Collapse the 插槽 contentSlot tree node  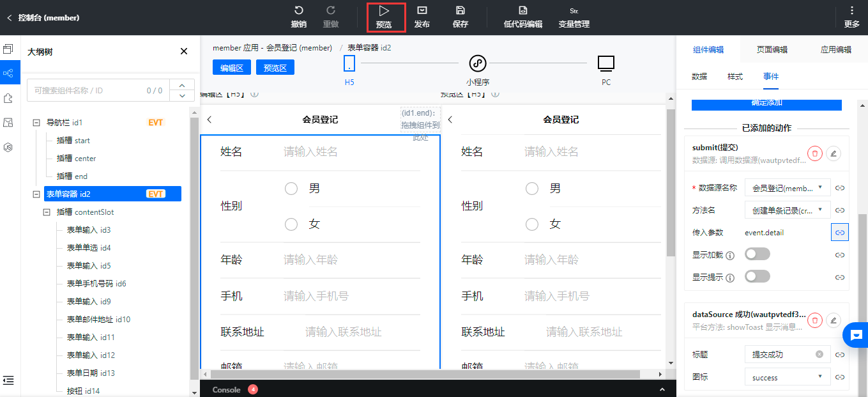coord(47,212)
